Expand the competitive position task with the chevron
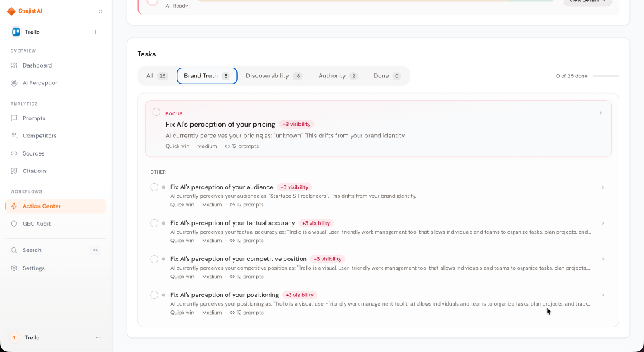Image resolution: width=644 pixels, height=352 pixels. (602, 259)
